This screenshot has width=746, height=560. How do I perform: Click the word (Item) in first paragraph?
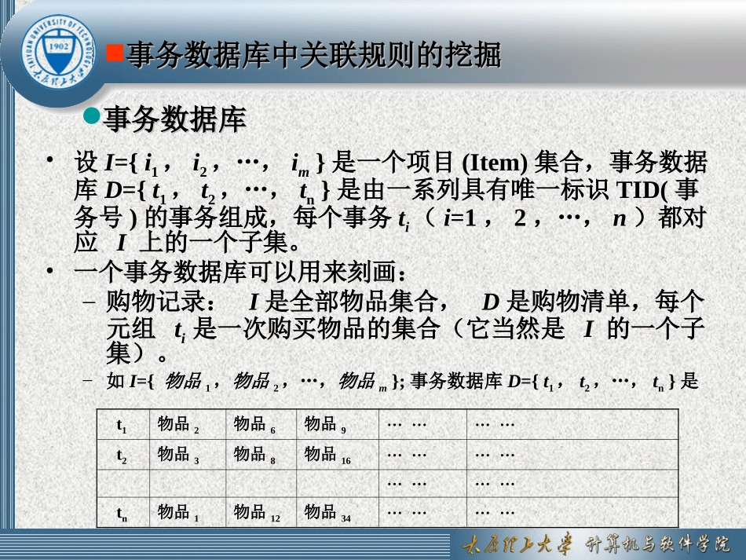click(x=495, y=163)
